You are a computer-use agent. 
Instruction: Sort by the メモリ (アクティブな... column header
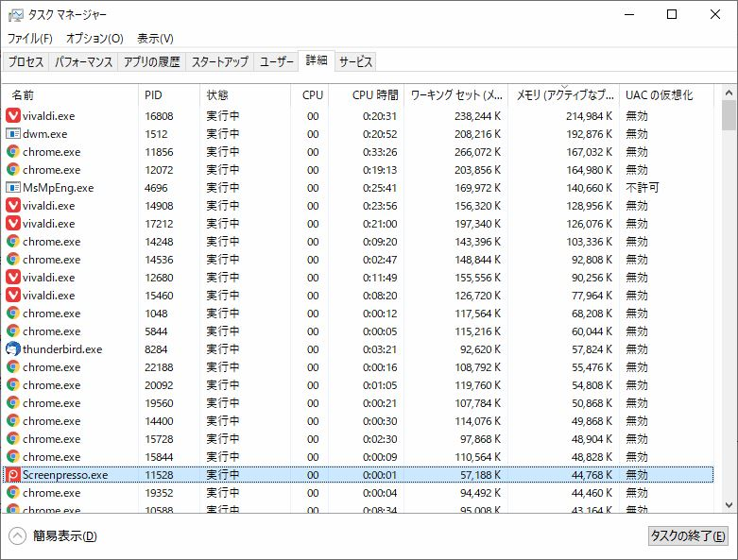tap(564, 95)
